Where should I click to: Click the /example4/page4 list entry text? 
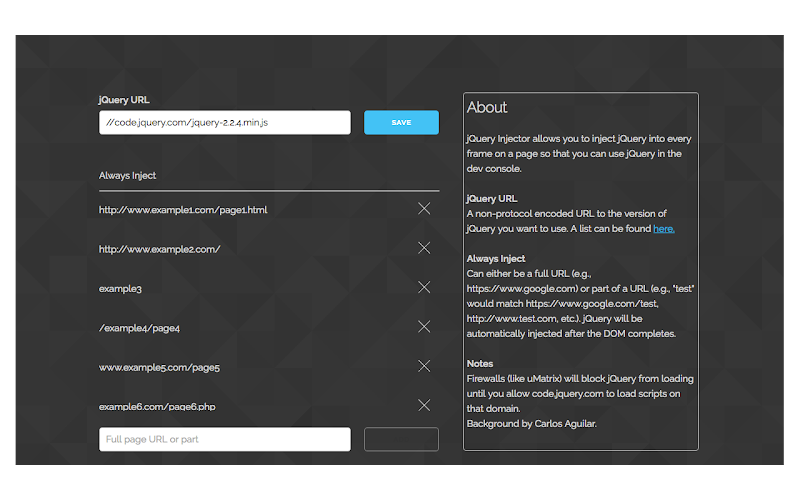[139, 328]
